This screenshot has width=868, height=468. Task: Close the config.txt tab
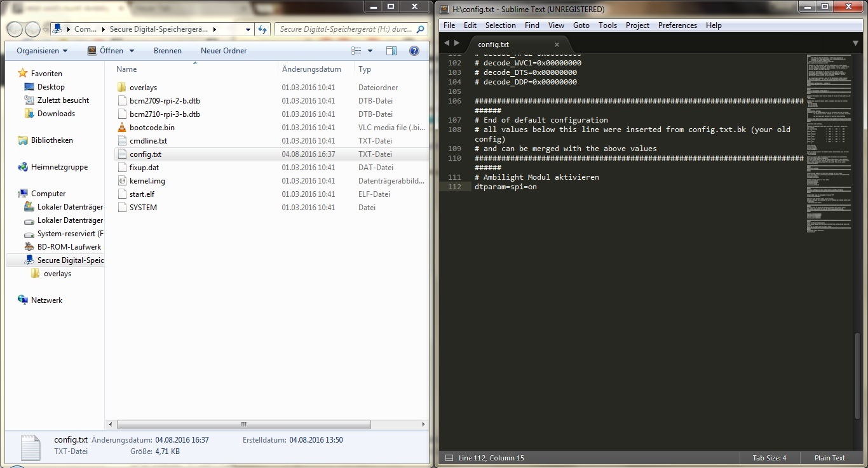tap(557, 44)
